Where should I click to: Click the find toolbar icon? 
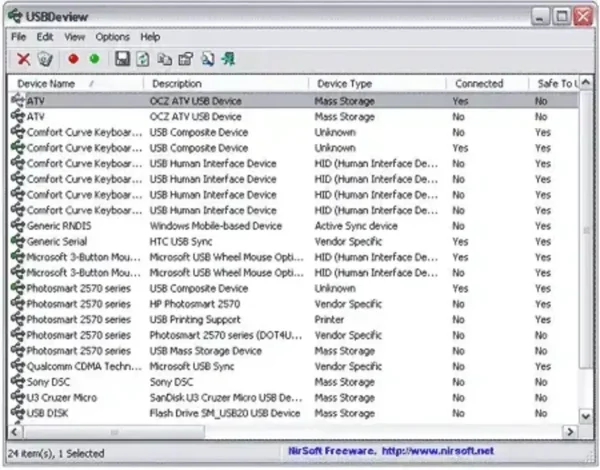(207, 59)
